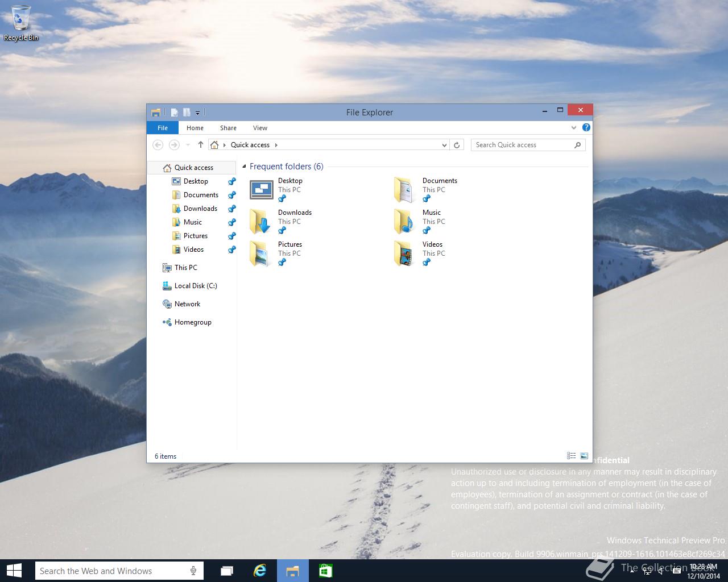The width and height of the screenshot is (728, 582).
Task: Select the Documents folder icon in Frequent folders
Action: point(404,189)
